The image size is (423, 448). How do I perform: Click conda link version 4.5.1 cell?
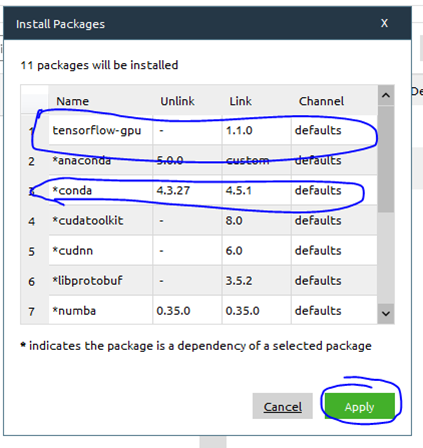256,190
